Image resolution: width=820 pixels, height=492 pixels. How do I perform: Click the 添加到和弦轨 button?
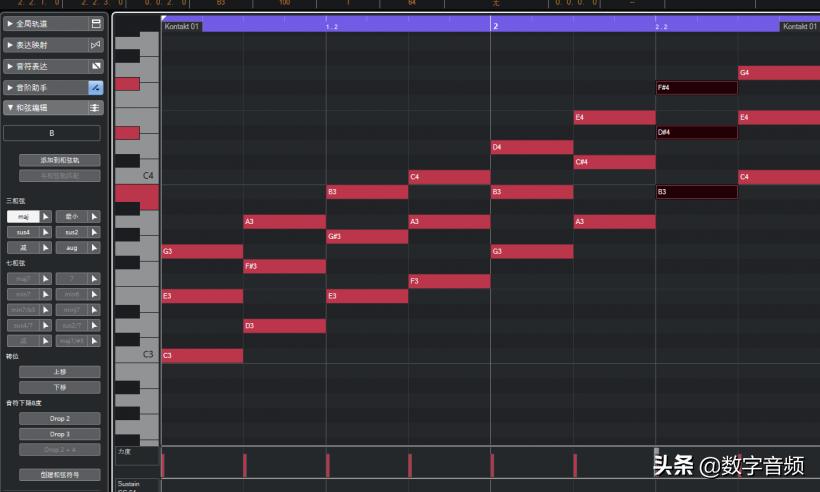coord(60,160)
